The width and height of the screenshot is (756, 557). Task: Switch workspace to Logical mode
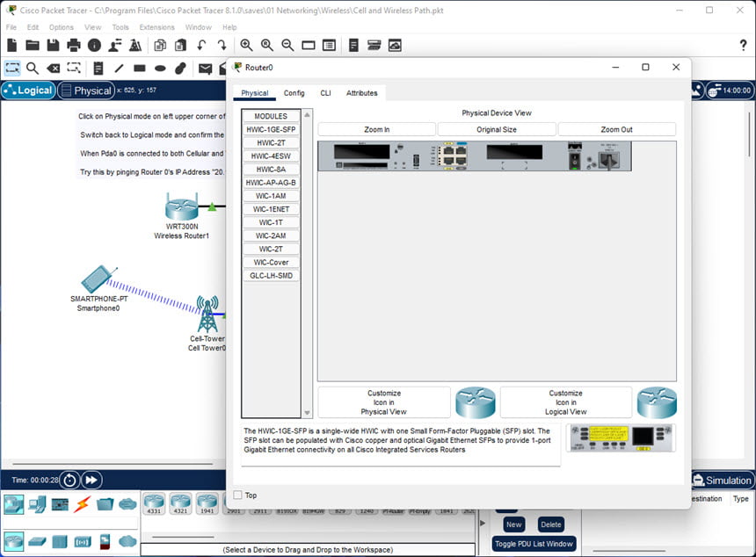28,90
